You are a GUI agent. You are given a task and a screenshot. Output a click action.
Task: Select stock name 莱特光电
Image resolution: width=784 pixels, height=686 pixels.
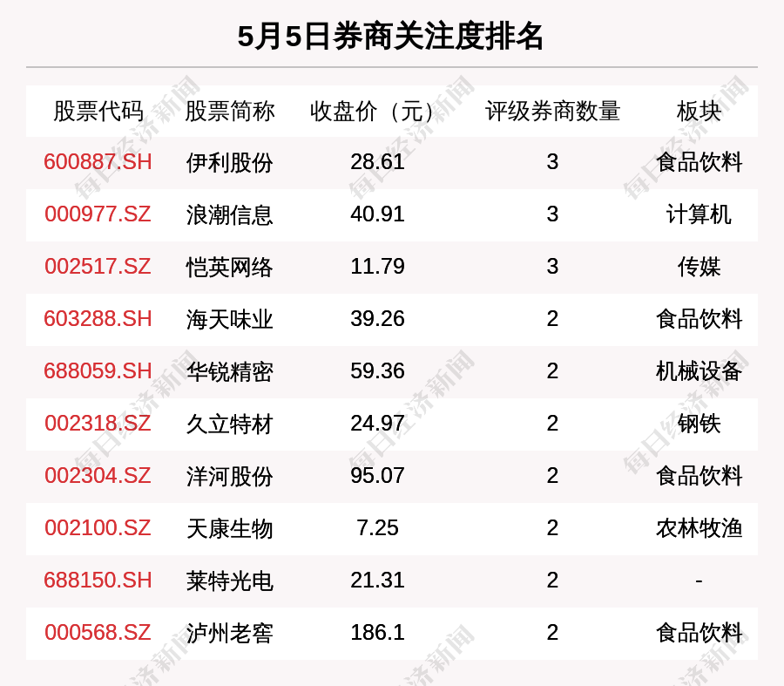229,581
